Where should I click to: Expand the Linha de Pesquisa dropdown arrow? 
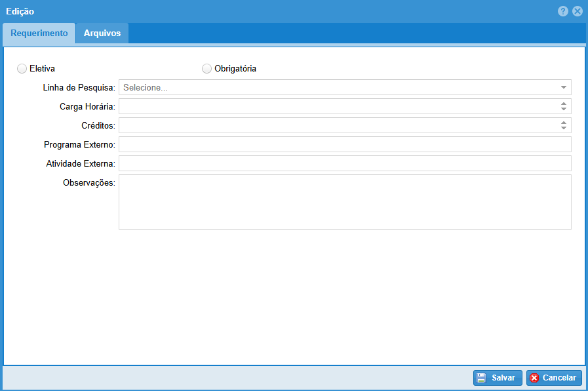point(564,87)
